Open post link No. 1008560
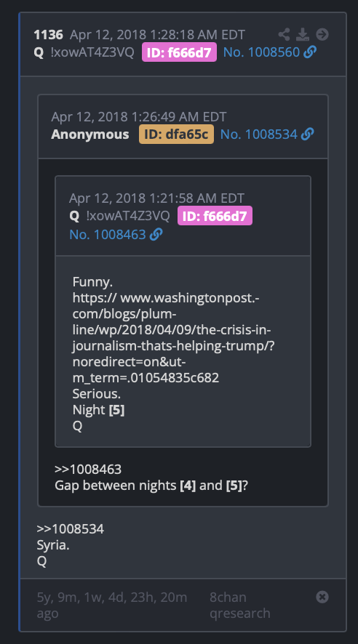Image resolution: width=358 pixels, height=644 pixels. (261, 52)
